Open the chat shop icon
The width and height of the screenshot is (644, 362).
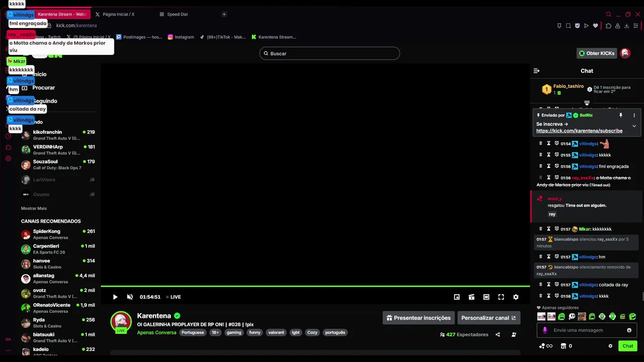tap(563, 346)
